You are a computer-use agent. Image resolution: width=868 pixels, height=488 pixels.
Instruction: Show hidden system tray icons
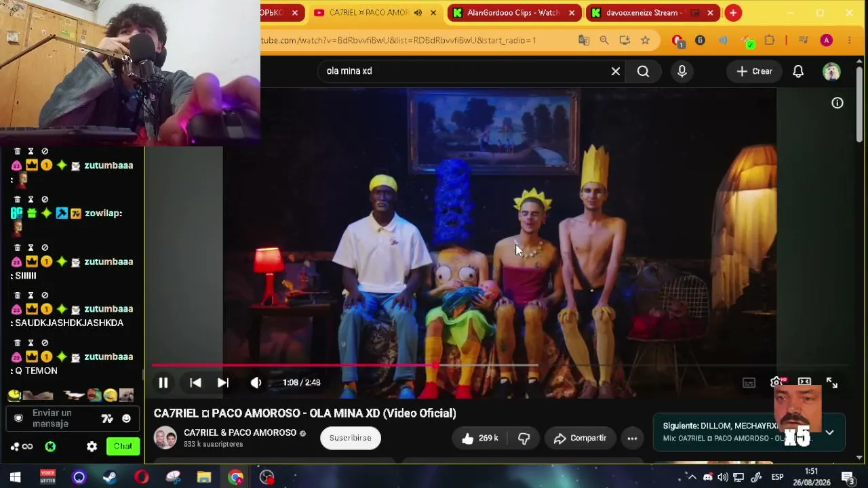[x=692, y=477]
